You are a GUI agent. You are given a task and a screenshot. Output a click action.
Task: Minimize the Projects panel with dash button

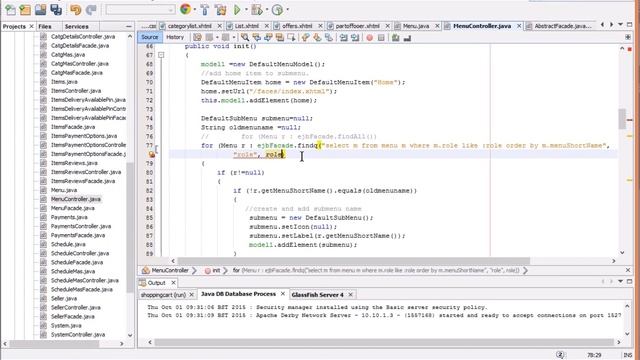[x=129, y=26]
